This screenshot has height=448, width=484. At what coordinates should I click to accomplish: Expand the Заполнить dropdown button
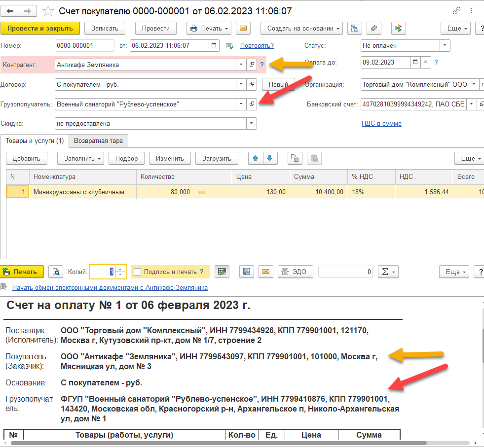pos(80,159)
